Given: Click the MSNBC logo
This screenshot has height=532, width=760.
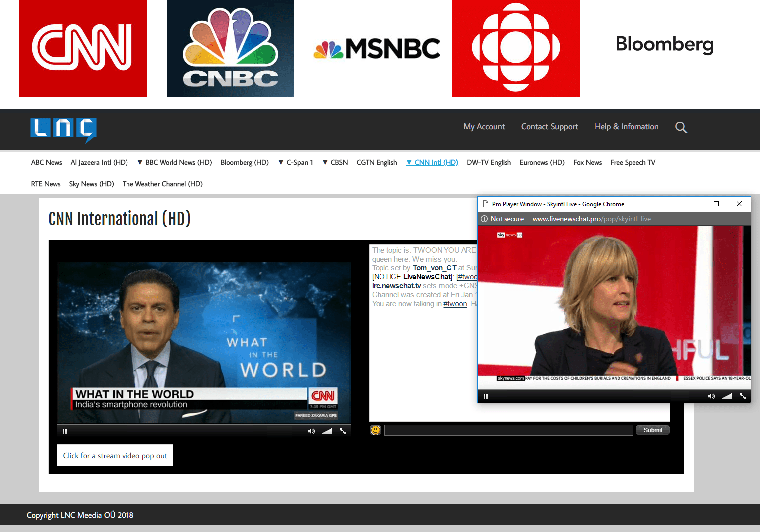Looking at the screenshot, I should pos(377,49).
